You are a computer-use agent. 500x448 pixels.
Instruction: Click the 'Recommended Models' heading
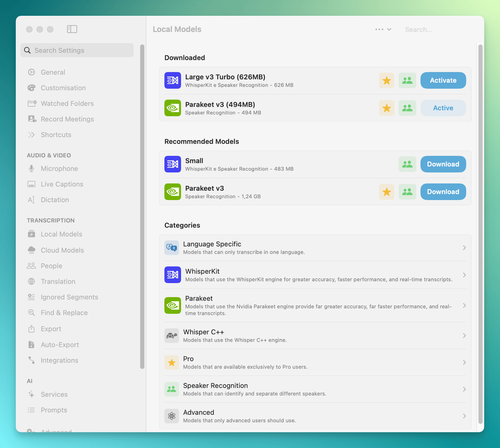click(x=202, y=141)
